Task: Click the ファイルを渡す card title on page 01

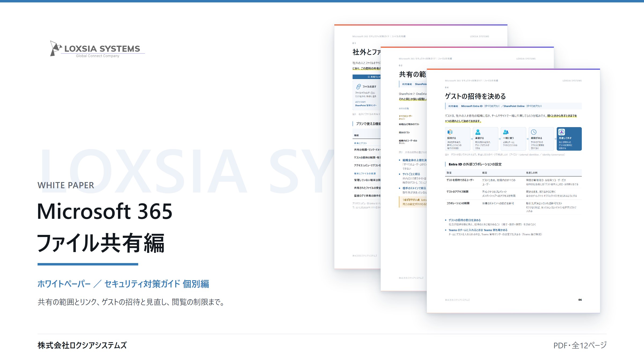Action: pyautogui.click(x=369, y=87)
